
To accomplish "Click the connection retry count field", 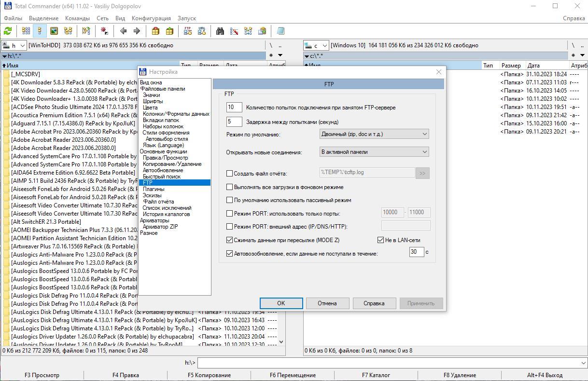I will tap(234, 108).
